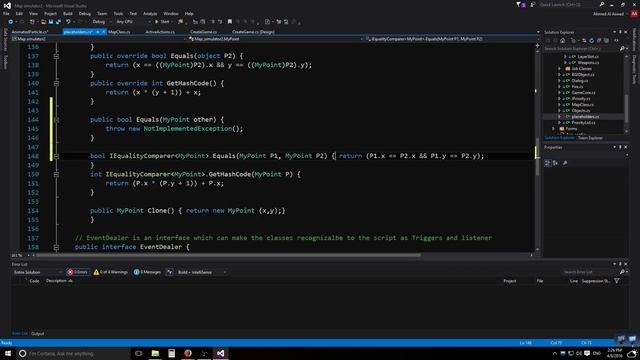This screenshot has width=640, height=360.
Task: Expand the GameCore.cs tree node
Action: (x=560, y=93)
